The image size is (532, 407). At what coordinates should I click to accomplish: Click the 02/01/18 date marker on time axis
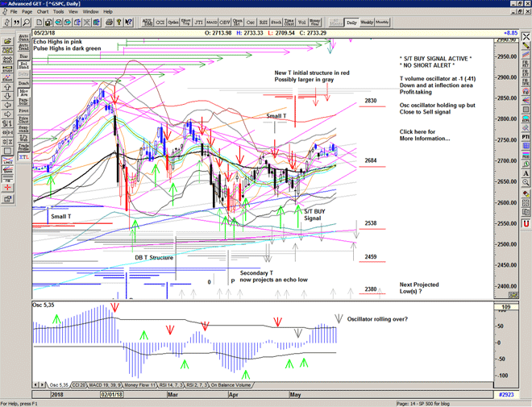pyautogui.click(x=111, y=396)
